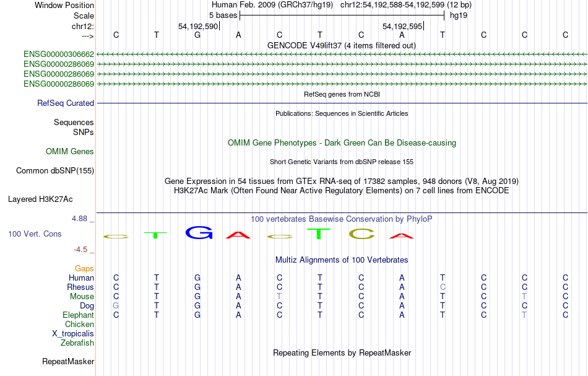
Task: Click the Common dbSNP(155) track label
Action: coord(55,171)
